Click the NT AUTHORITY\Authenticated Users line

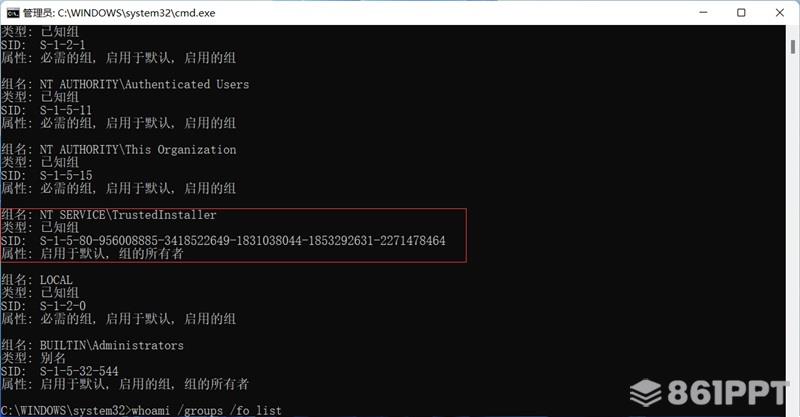[x=125, y=84]
